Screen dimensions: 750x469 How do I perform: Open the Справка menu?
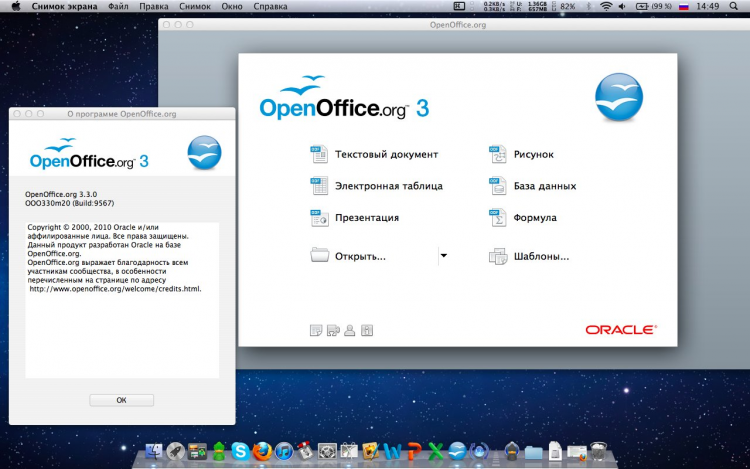tap(270, 6)
